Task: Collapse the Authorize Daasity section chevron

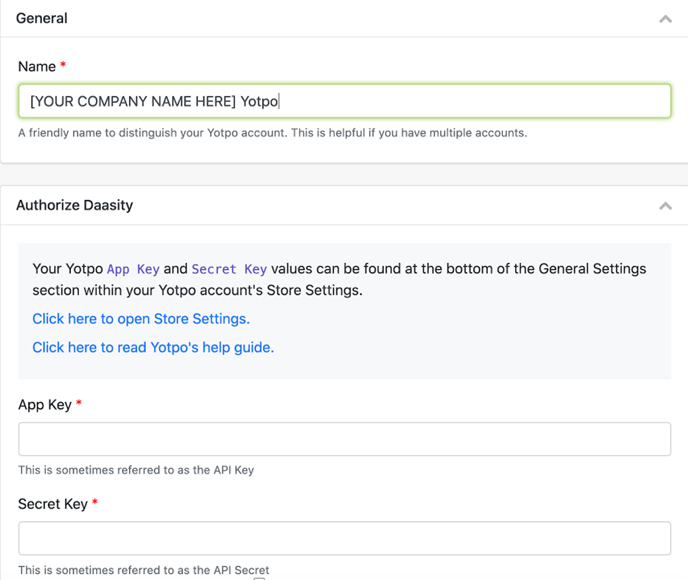Action: 665,206
